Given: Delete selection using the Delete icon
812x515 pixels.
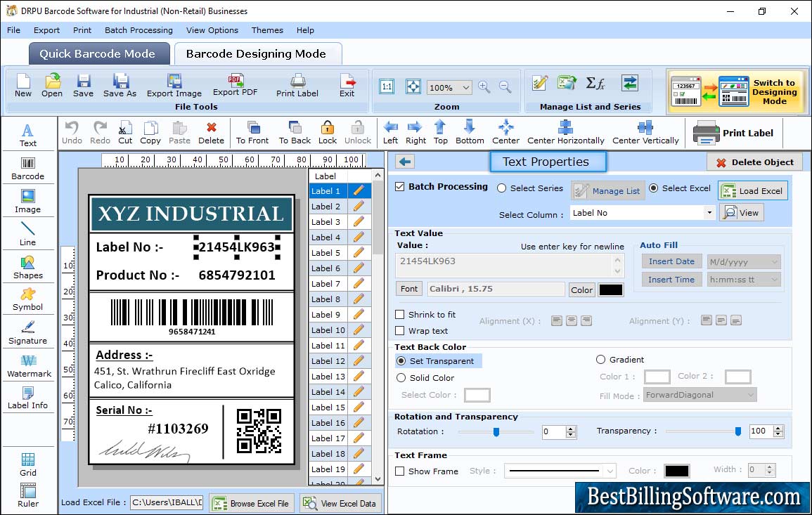Looking at the screenshot, I should 212,133.
